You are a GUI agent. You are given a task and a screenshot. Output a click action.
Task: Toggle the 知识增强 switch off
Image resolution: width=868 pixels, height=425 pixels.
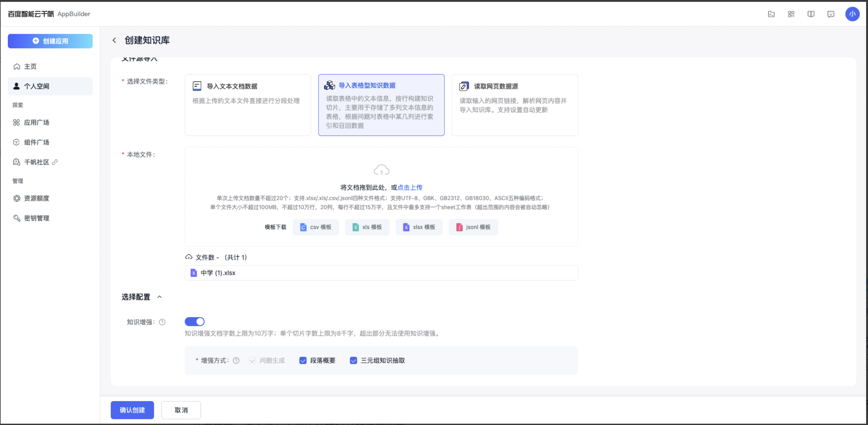pyautogui.click(x=195, y=322)
